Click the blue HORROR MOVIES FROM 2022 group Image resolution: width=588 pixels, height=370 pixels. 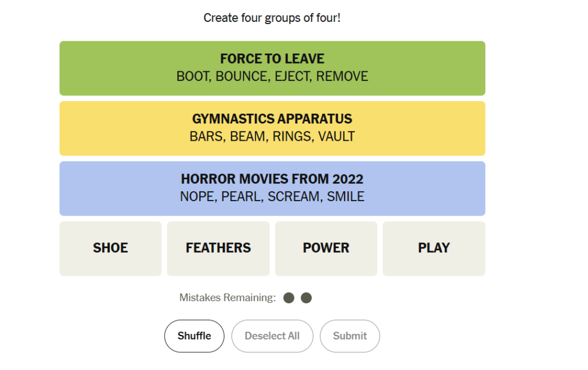pyautogui.click(x=272, y=188)
